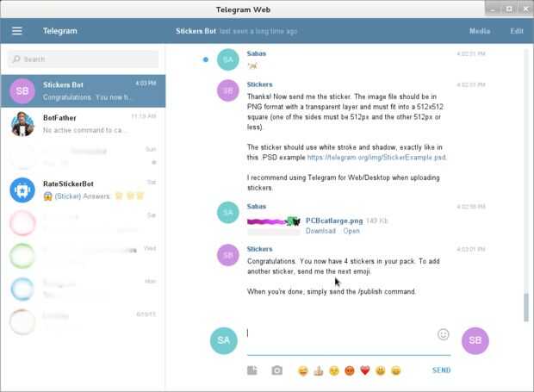Click the search magnifier icon
Viewport: 534px width, 392px height.
[x=16, y=59]
